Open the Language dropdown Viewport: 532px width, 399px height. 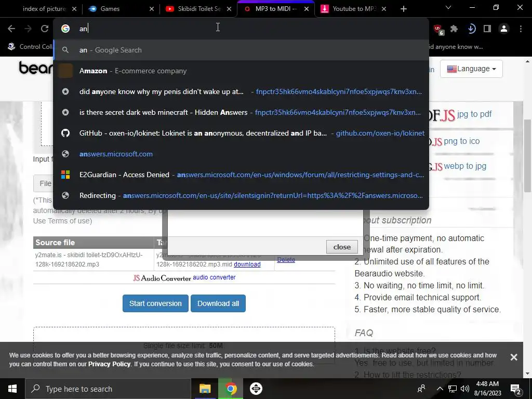(x=471, y=69)
